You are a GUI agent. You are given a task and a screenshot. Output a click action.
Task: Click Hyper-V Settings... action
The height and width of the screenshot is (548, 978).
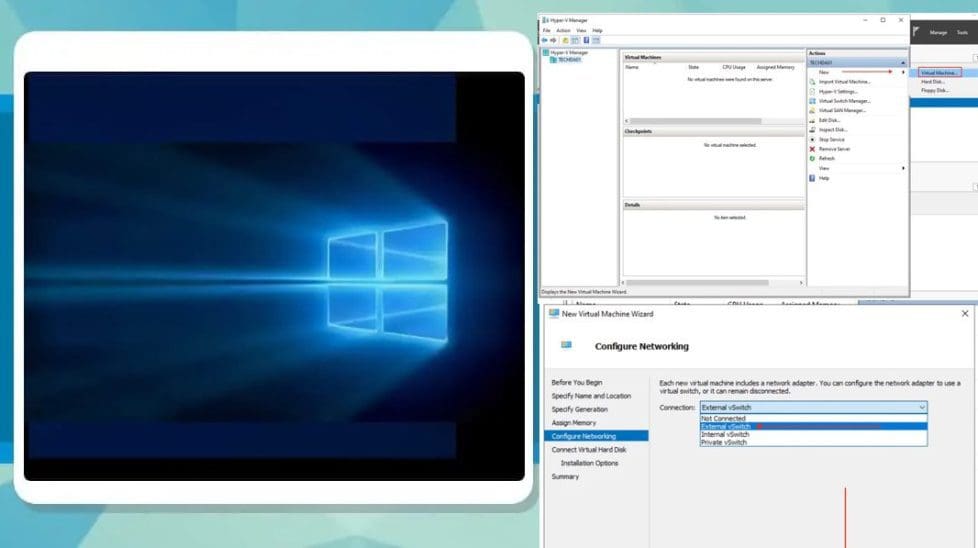[838, 92]
